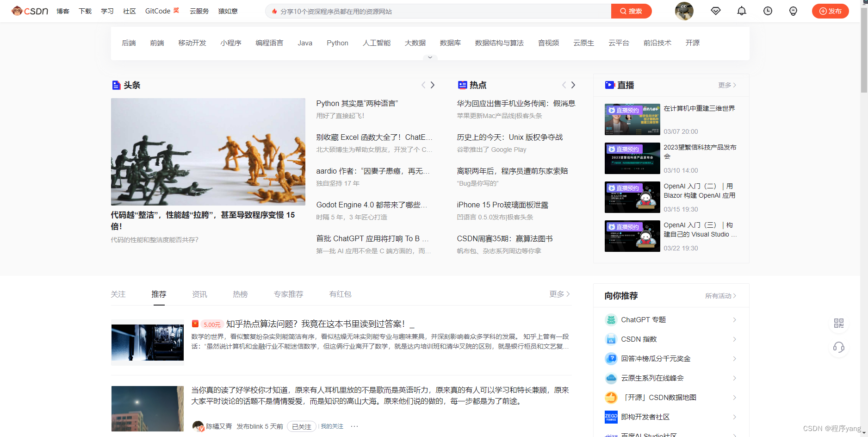Expand 「开源」CSDN数据地图 row chevron
The image size is (868, 437).
(x=734, y=398)
